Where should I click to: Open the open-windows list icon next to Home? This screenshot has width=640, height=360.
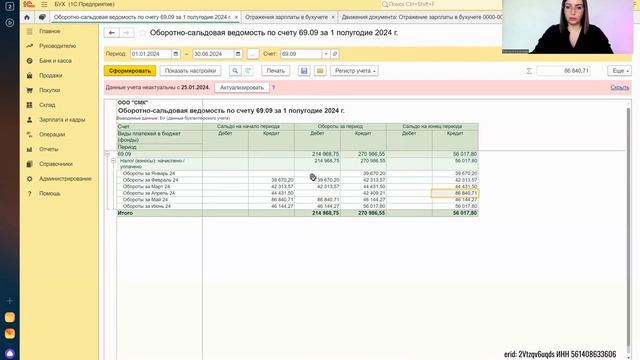[x=42, y=17]
